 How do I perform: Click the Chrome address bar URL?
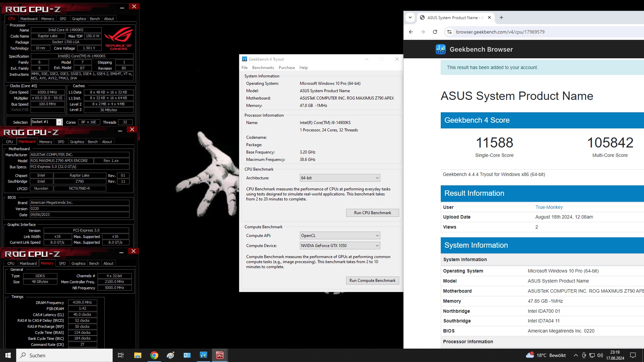pyautogui.click(x=500, y=32)
